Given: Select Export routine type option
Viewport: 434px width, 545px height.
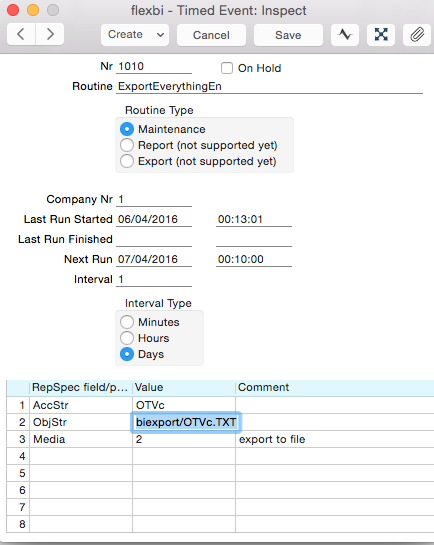Looking at the screenshot, I should [x=127, y=161].
